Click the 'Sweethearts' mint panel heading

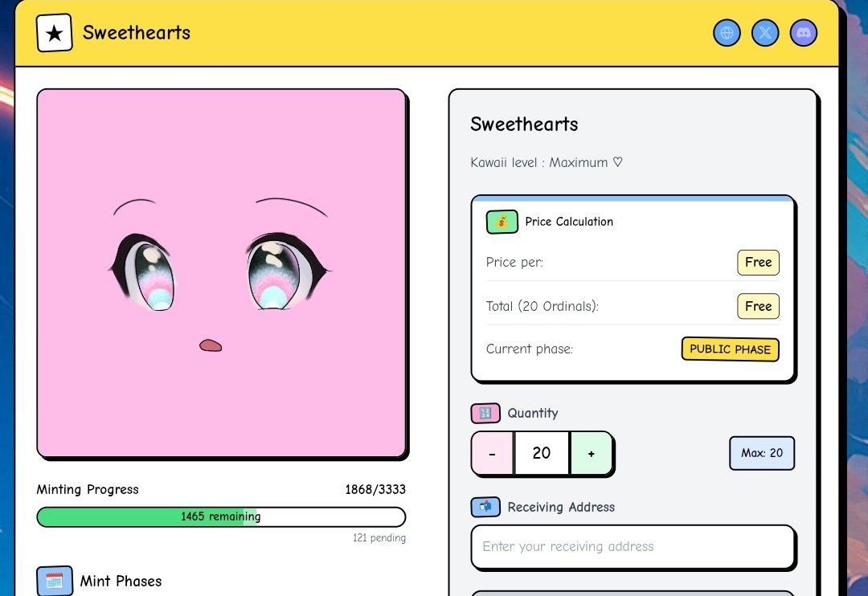524,124
